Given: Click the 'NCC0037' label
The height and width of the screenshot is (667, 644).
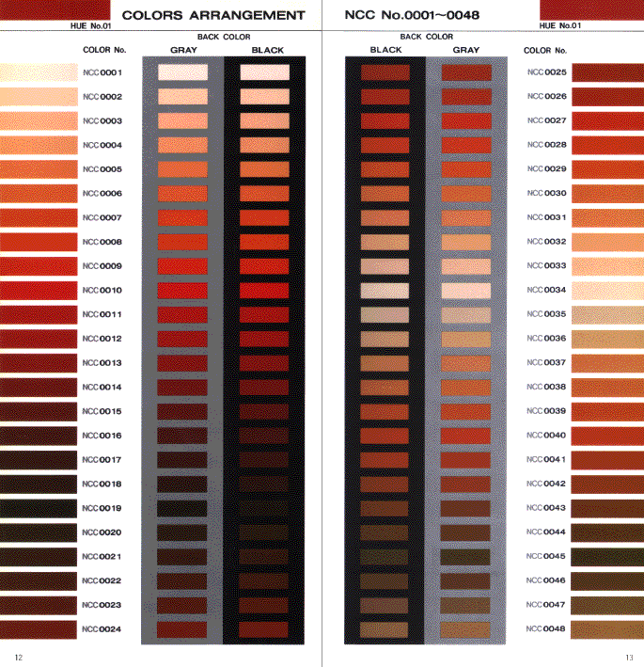Looking at the screenshot, I should click(546, 363).
